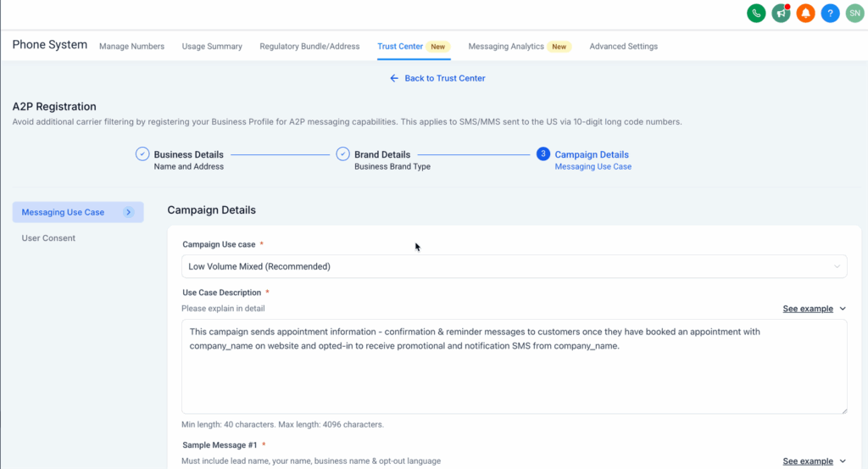Click the New badge beside Trust Center

point(438,47)
